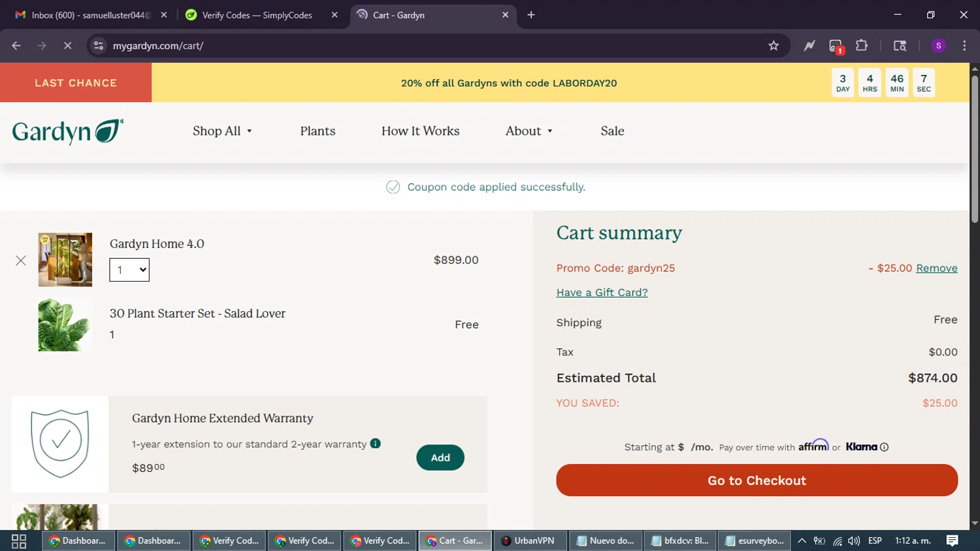Click the ESP language indicator

[875, 541]
